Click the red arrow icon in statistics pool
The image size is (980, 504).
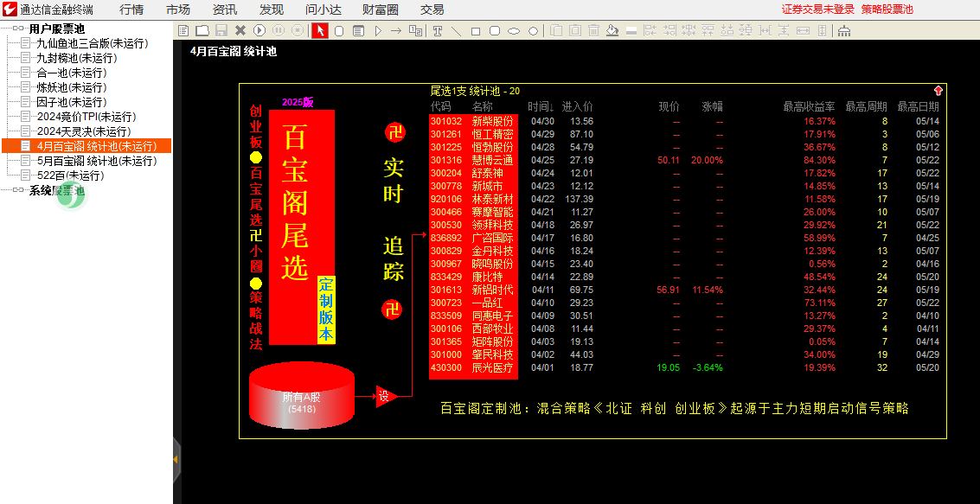click(938, 91)
